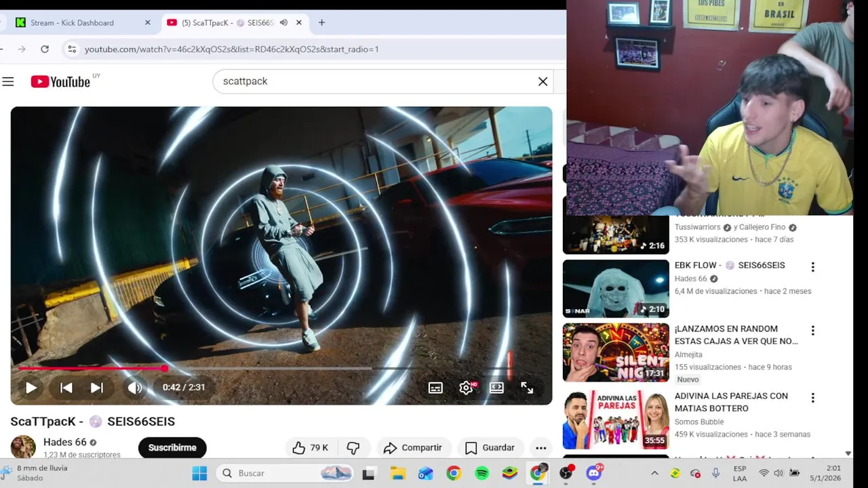The image size is (868, 488).
Task: Open EBK FLOW video thumbnail
Action: (x=616, y=289)
